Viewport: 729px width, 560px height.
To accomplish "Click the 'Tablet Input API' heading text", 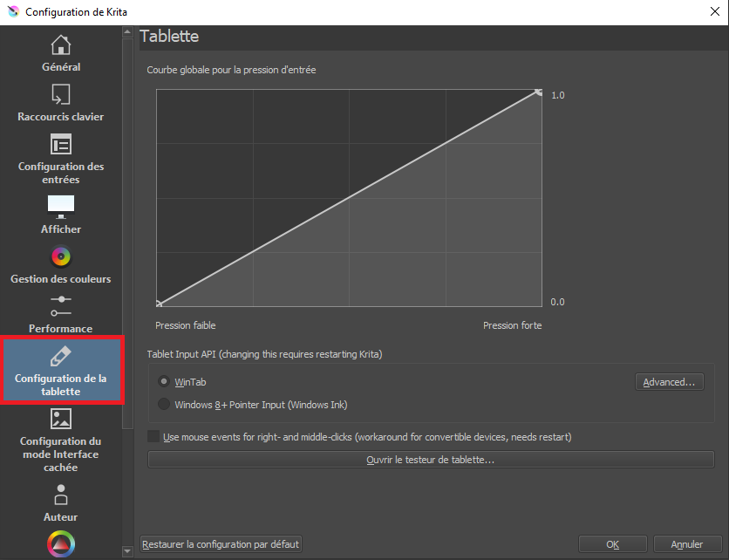I will coord(264,354).
